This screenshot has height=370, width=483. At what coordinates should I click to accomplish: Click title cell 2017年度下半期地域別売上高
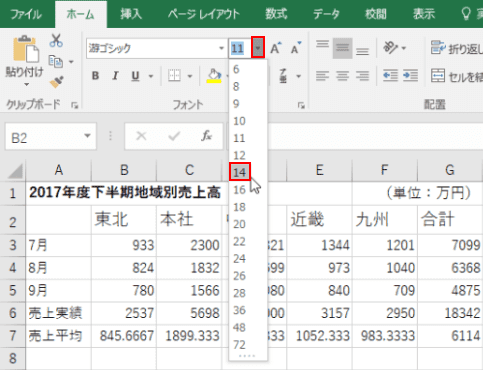(x=125, y=193)
